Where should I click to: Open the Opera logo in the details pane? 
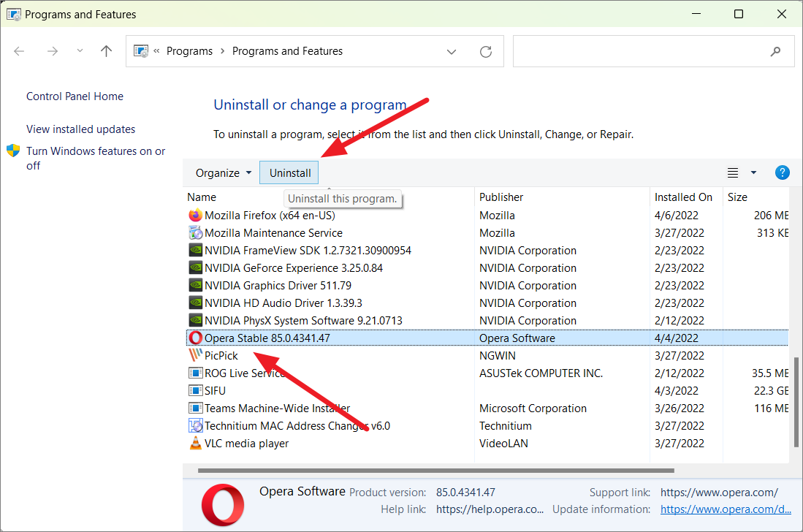(x=222, y=503)
